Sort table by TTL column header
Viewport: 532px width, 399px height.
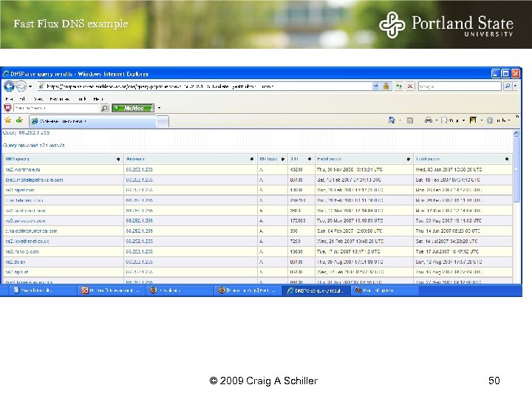click(301, 159)
